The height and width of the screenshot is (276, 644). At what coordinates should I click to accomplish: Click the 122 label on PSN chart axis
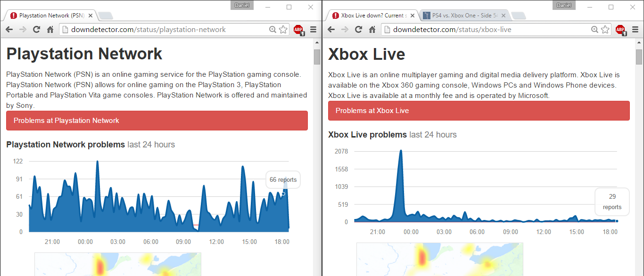pyautogui.click(x=18, y=161)
